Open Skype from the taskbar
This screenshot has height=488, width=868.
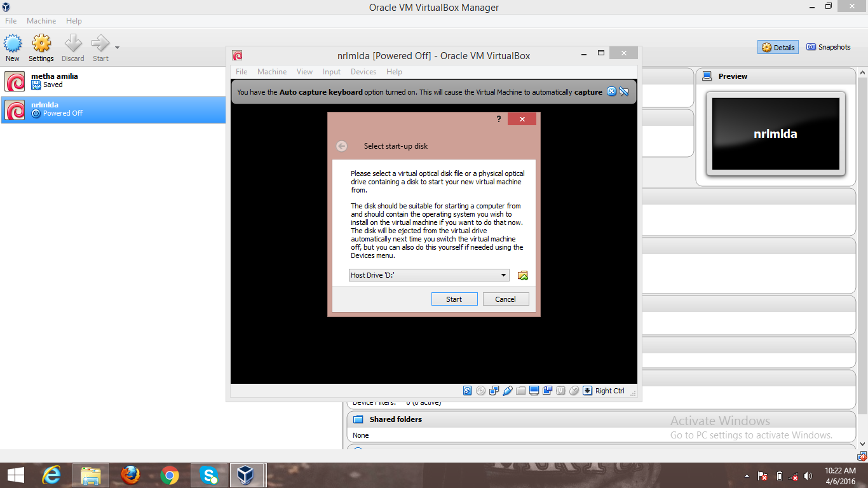tap(208, 475)
